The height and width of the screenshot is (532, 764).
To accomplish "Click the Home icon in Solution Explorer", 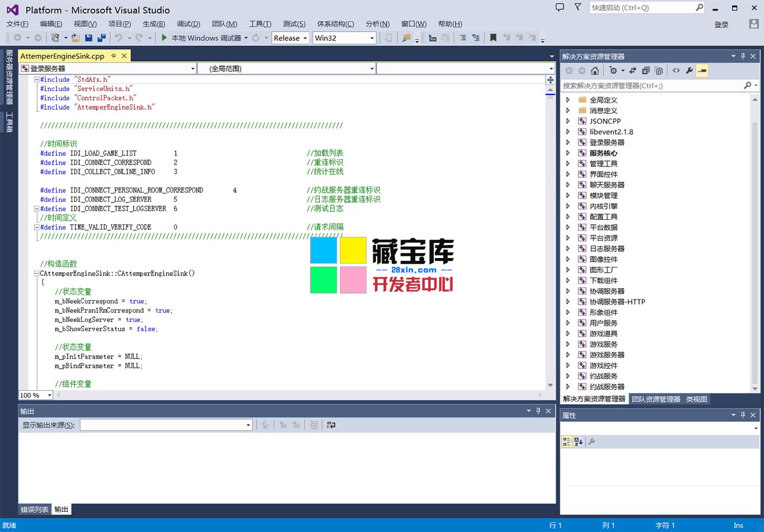I will (x=595, y=70).
